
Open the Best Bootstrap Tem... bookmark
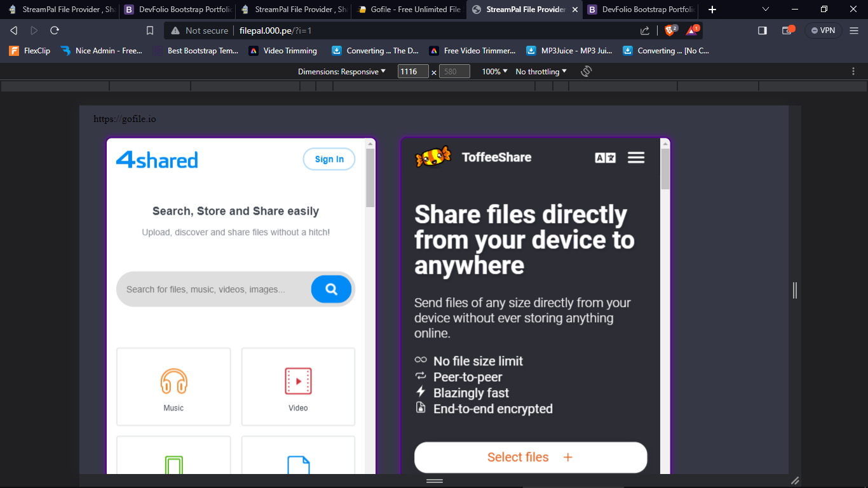pyautogui.click(x=196, y=51)
